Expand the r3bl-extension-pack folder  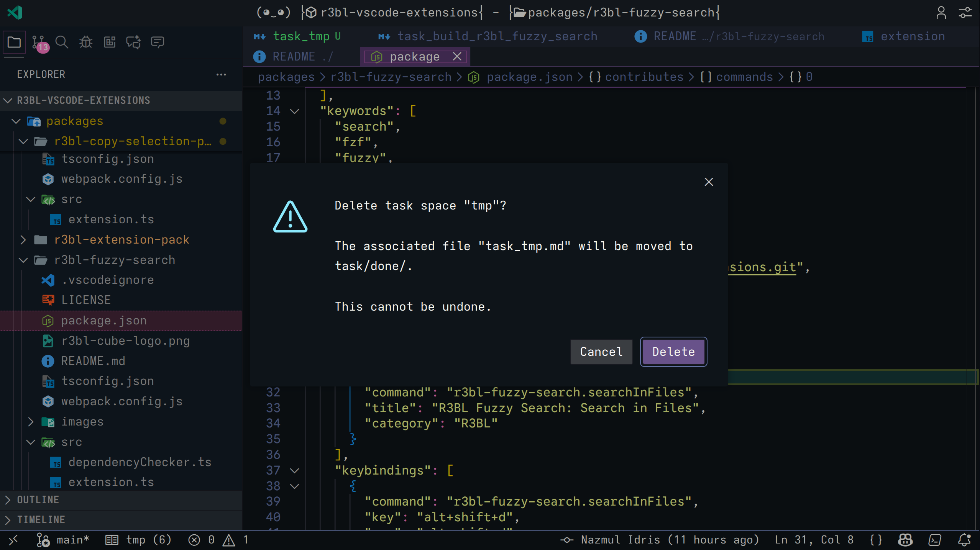point(23,240)
